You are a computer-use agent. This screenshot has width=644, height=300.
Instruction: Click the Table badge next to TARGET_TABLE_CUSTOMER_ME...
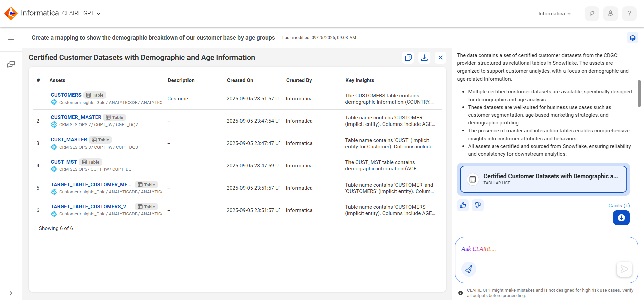(146, 185)
